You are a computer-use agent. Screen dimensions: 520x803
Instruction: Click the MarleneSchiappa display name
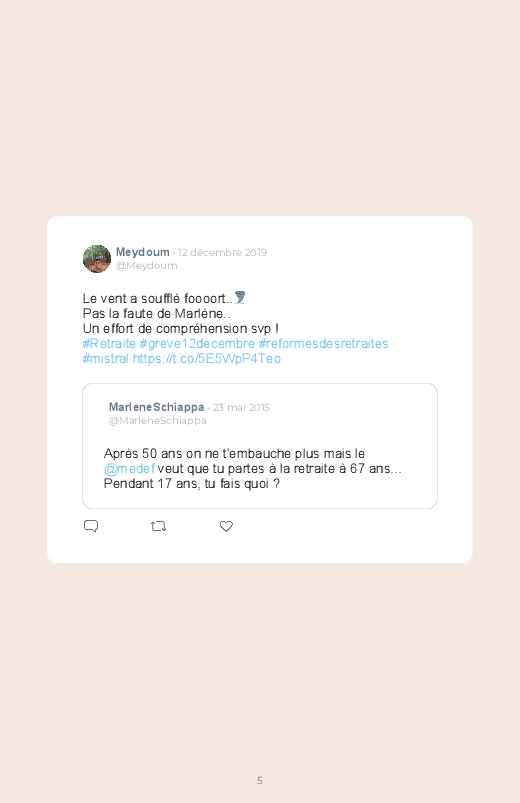pos(156,407)
